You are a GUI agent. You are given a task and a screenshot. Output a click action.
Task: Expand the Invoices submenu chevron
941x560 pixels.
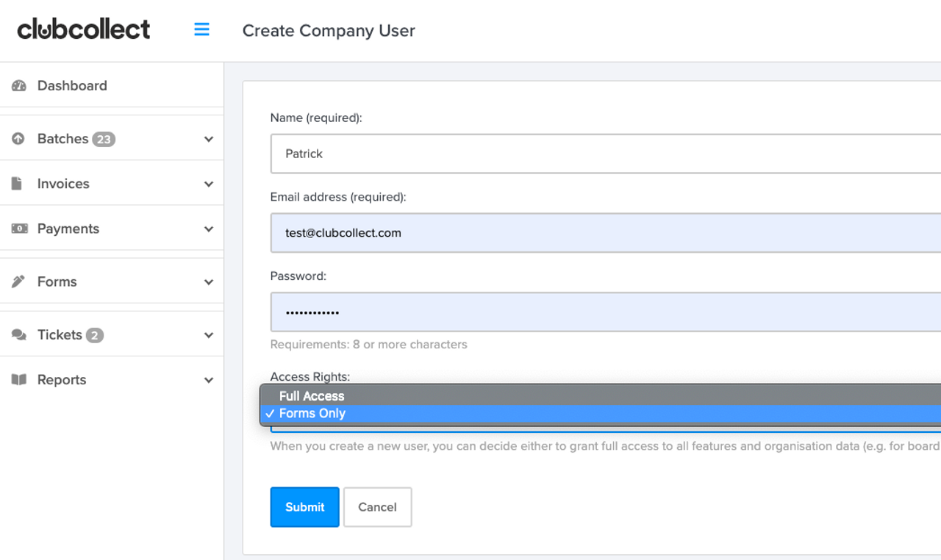(209, 184)
